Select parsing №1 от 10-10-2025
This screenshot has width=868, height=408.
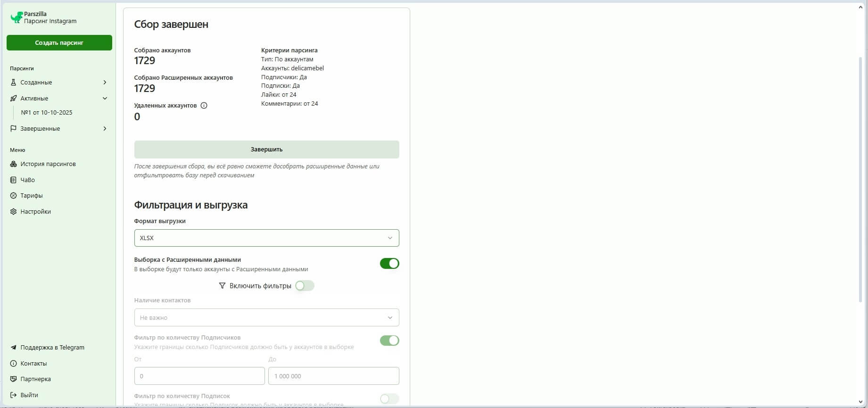click(x=47, y=112)
